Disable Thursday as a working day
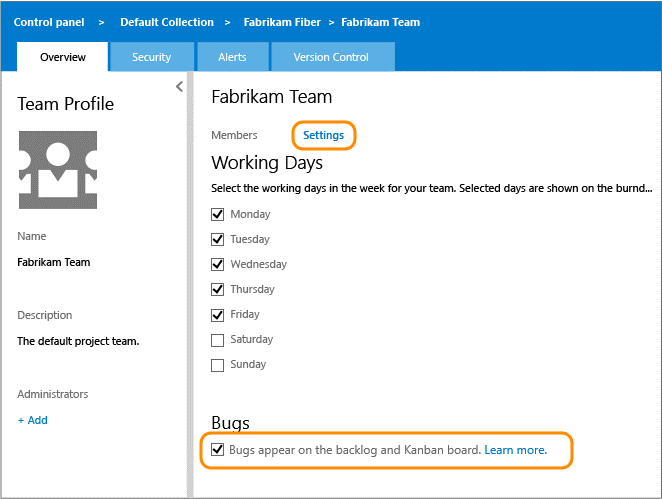Image resolution: width=662 pixels, height=499 pixels. (218, 289)
